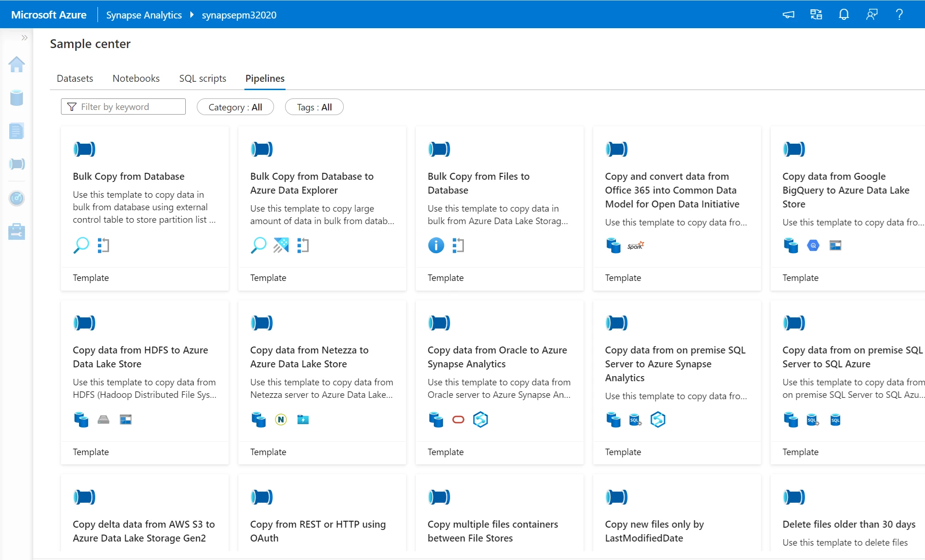Open the Manage hub (toolbox icon)
The image size is (925, 560).
[17, 231]
